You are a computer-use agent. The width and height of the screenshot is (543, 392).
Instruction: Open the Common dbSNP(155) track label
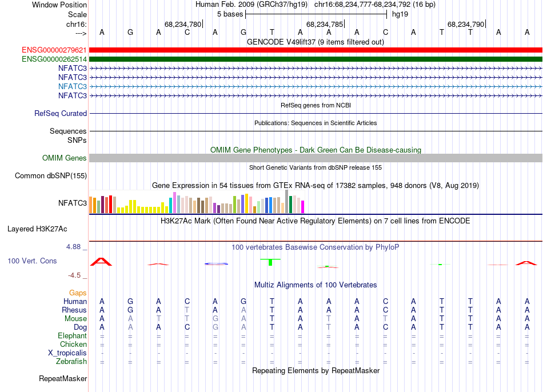pos(51,175)
